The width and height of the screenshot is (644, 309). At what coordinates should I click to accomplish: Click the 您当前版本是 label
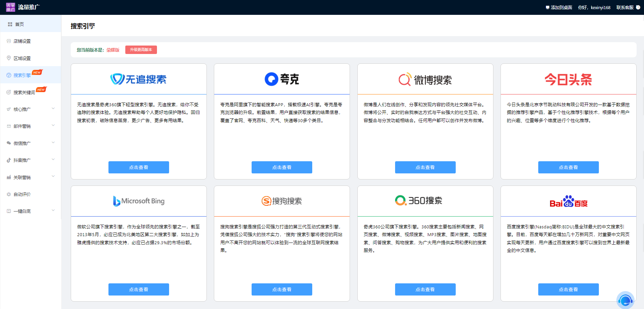(90, 50)
